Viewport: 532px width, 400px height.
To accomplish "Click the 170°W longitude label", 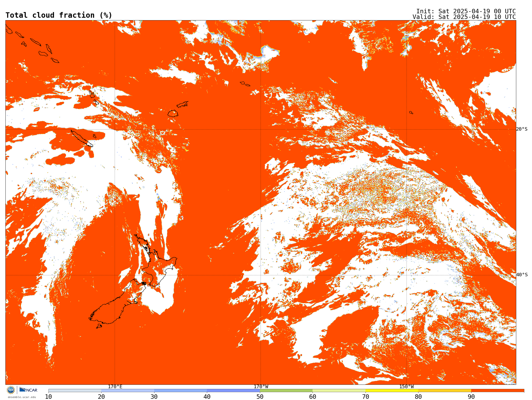I will pyautogui.click(x=261, y=387).
